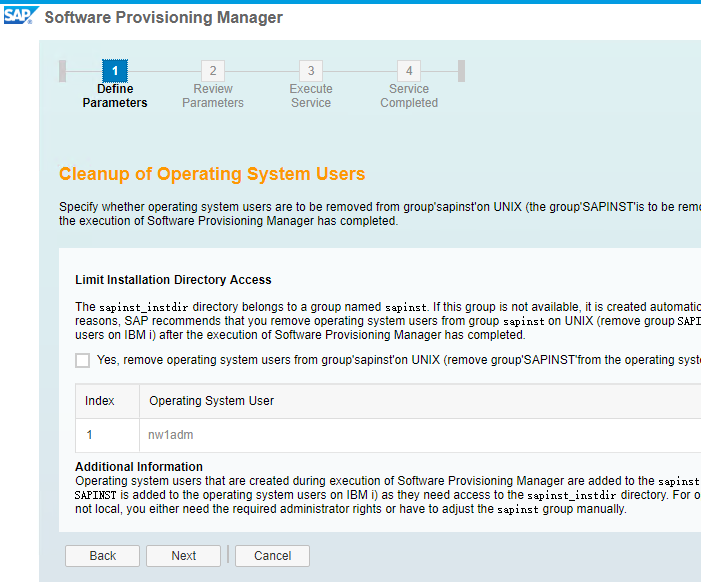Click the Additional Information heading

[139, 467]
